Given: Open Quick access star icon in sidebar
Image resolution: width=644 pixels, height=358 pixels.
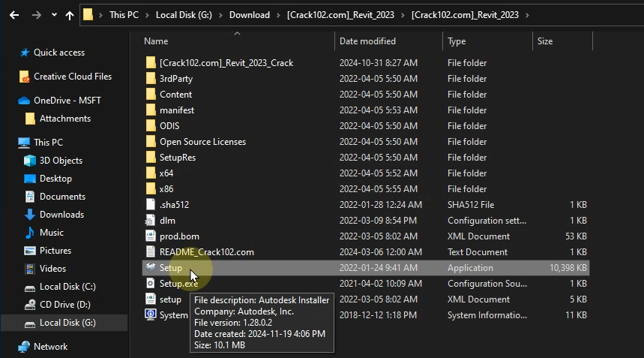Looking at the screenshot, I should point(25,53).
